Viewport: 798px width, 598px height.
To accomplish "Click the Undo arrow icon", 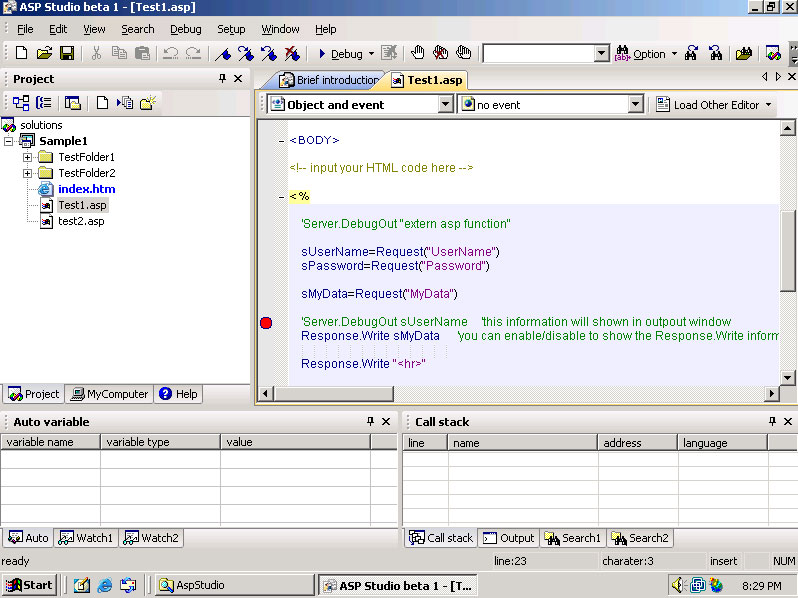I will click(x=170, y=53).
